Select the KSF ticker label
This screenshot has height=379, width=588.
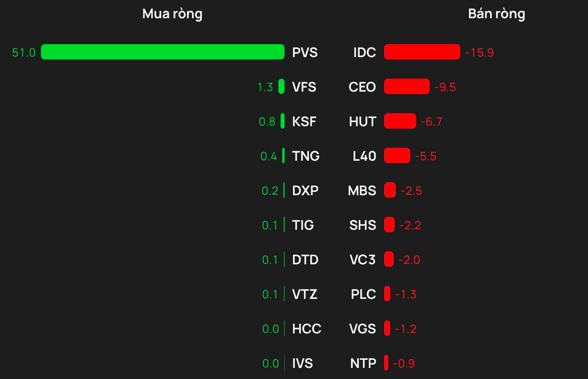[304, 122]
